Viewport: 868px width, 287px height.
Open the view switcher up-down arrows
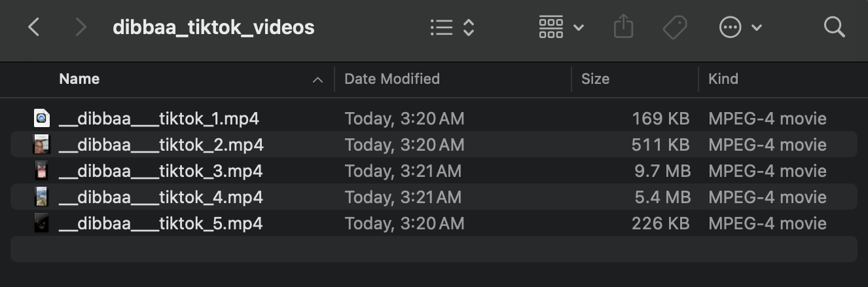(x=469, y=28)
